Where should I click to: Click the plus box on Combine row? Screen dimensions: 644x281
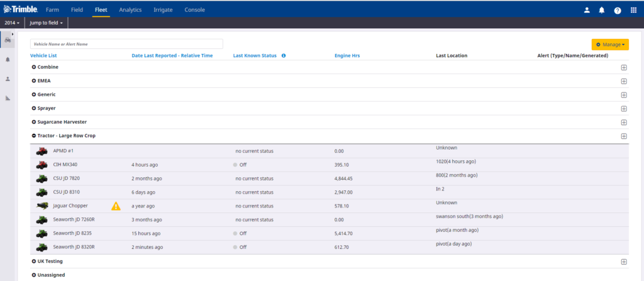tap(624, 67)
